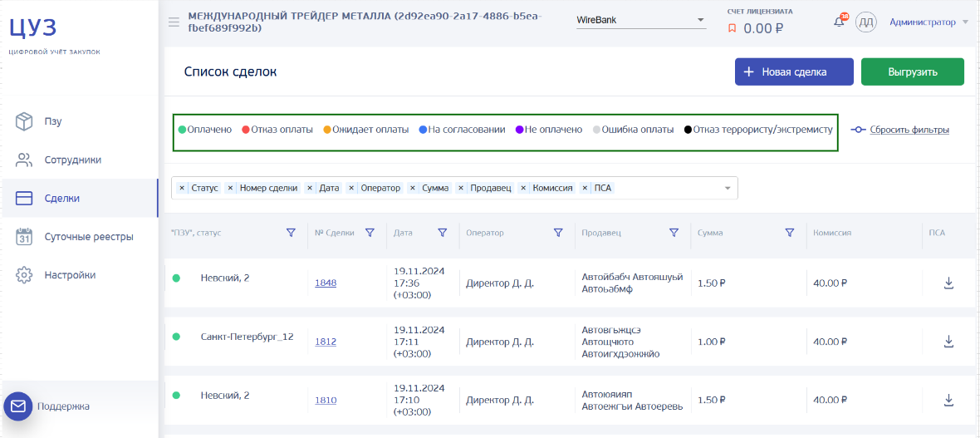Image resolution: width=980 pixels, height=438 pixels.
Task: Open filter for Сумма column
Action: click(789, 233)
